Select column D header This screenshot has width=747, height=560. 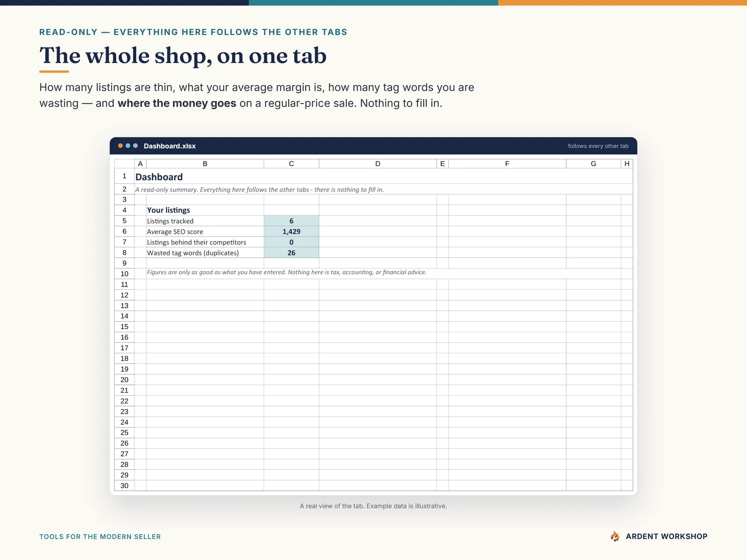(x=378, y=164)
